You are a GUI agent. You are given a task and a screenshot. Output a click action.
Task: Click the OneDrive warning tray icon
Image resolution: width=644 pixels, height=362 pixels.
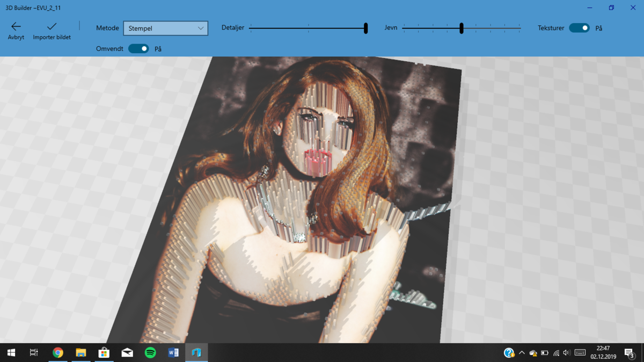tap(533, 353)
